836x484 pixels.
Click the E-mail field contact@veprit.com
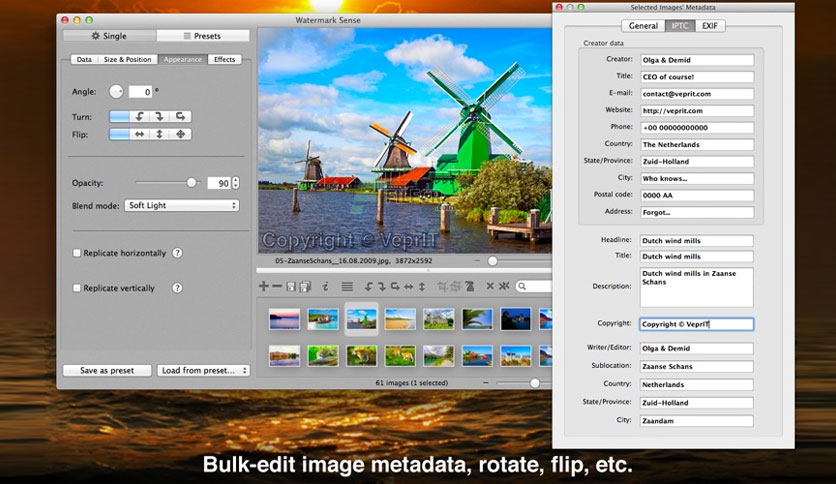click(697, 94)
